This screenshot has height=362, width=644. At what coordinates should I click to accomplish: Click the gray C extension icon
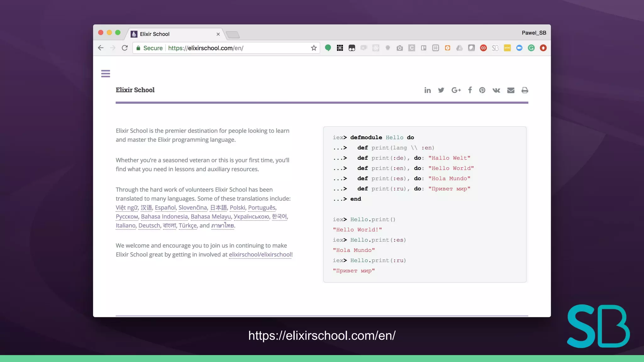pos(412,48)
